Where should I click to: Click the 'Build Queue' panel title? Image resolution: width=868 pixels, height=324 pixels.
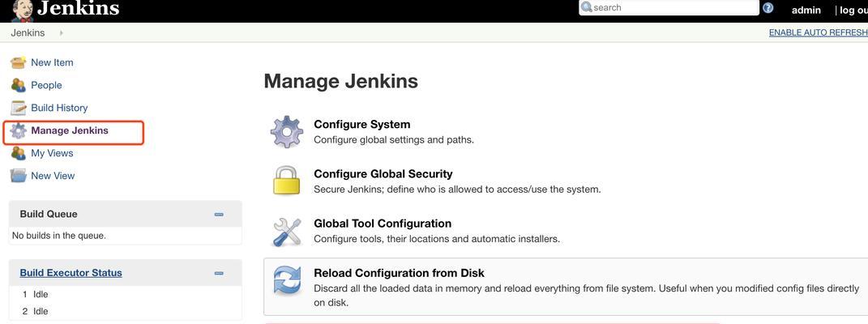click(49, 214)
